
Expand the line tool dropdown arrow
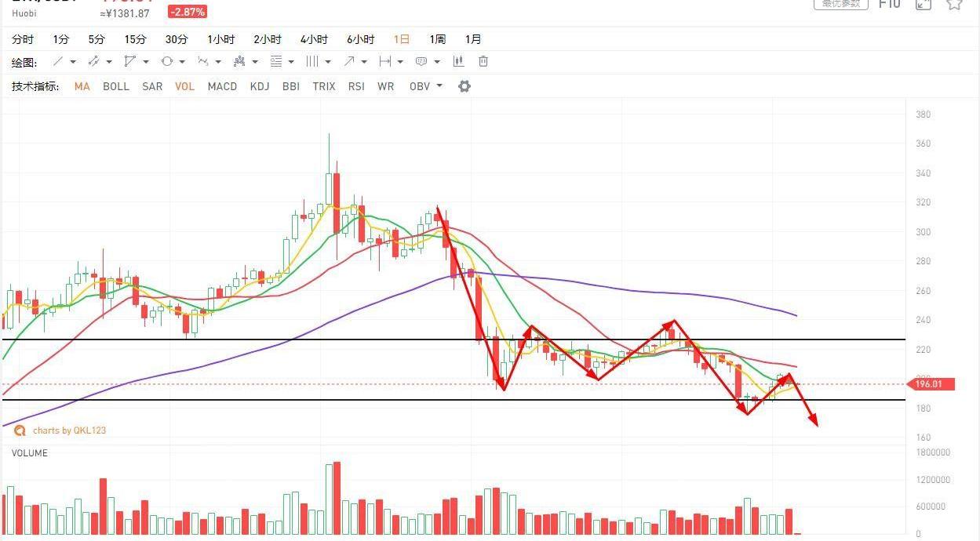tap(73, 62)
